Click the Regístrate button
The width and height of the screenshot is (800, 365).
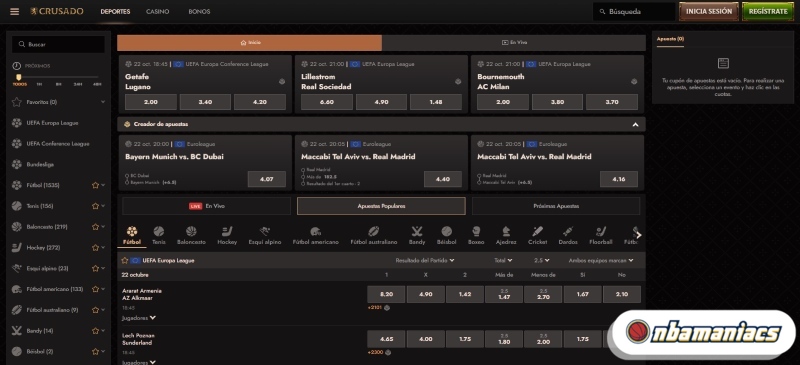768,11
